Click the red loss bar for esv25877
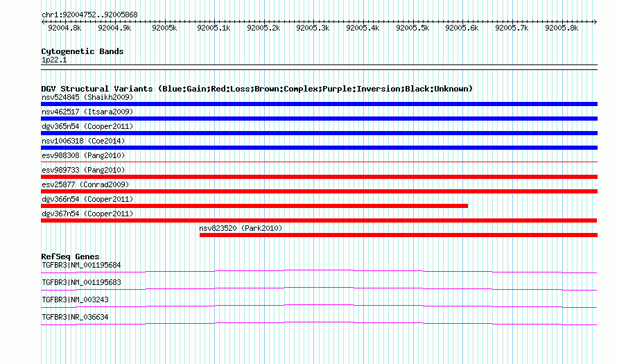This screenshot has width=617, height=364. click(x=319, y=191)
